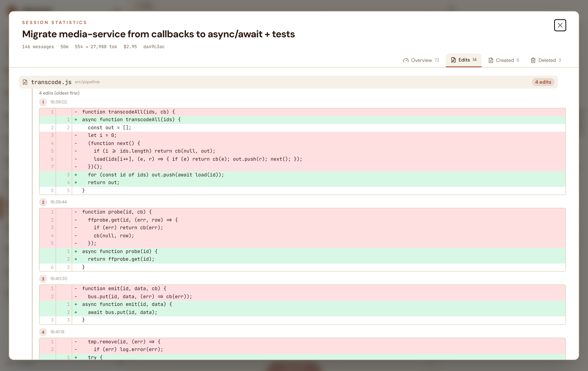This screenshot has height=371, width=588.
Task: Click removed line 'if (err) return cb(err);'
Action: point(302,228)
